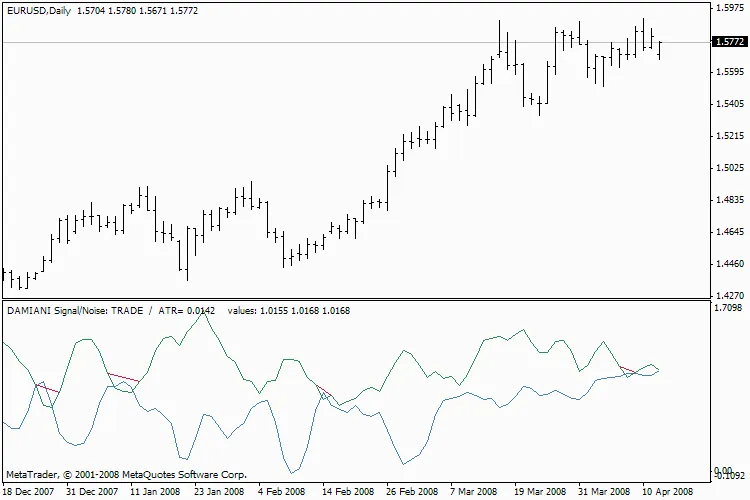Select the 4 Feb 2008 date label
Image resolution: width=750 pixels, height=500 pixels.
281,492
